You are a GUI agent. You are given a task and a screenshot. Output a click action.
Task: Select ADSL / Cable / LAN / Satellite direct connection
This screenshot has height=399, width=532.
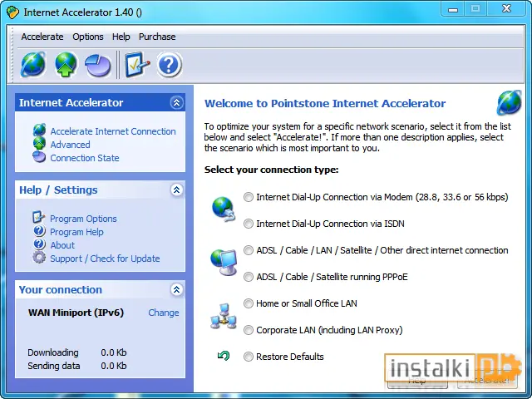[249, 250]
